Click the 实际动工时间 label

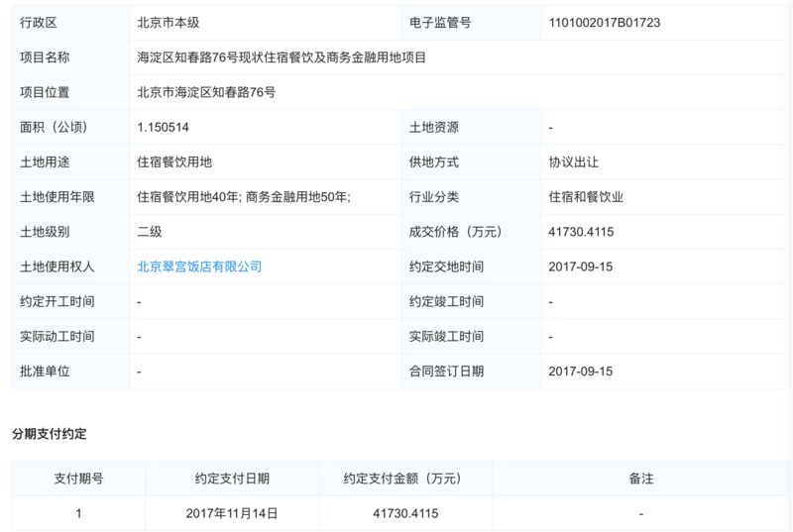coord(57,336)
